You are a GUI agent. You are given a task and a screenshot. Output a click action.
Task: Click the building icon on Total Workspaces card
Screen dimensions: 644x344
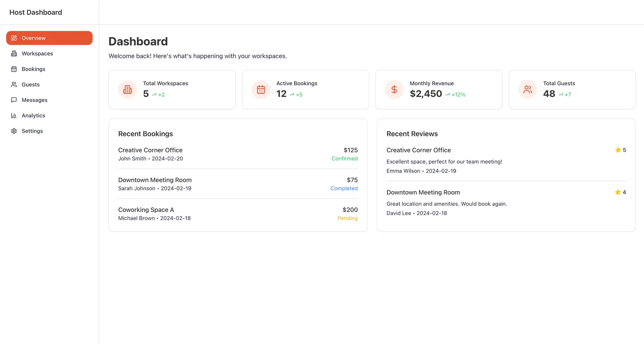[128, 89]
